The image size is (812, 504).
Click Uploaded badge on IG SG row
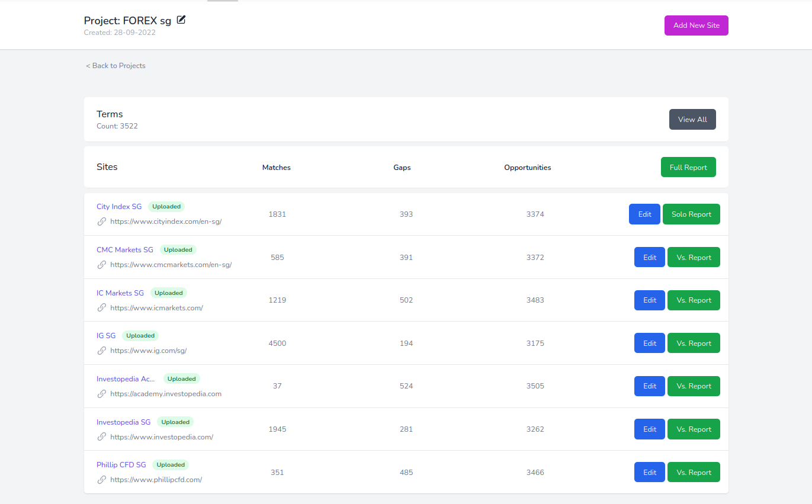[x=140, y=336]
